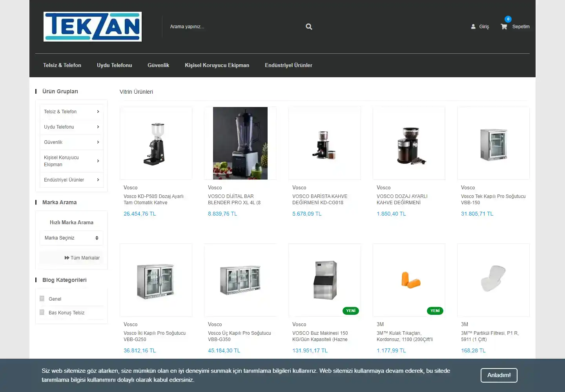Open Endüstriyel Ürünler top menu
Viewport: 565px width, 392px height.
tap(288, 65)
